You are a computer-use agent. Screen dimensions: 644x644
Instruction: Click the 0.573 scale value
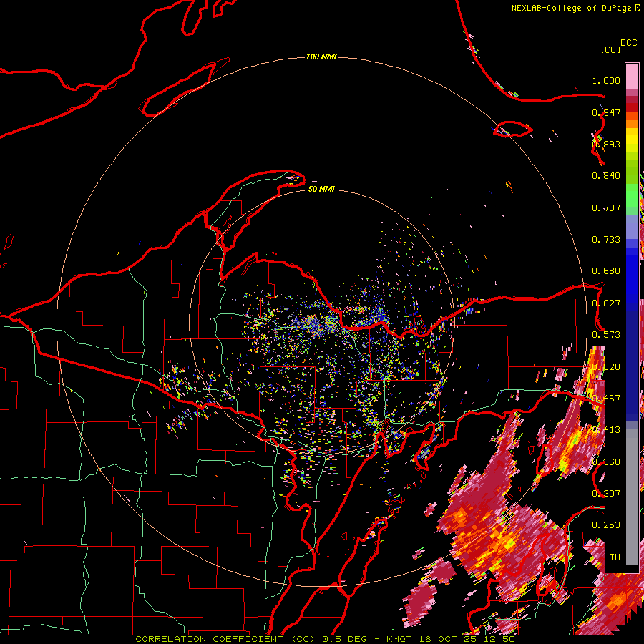click(606, 335)
